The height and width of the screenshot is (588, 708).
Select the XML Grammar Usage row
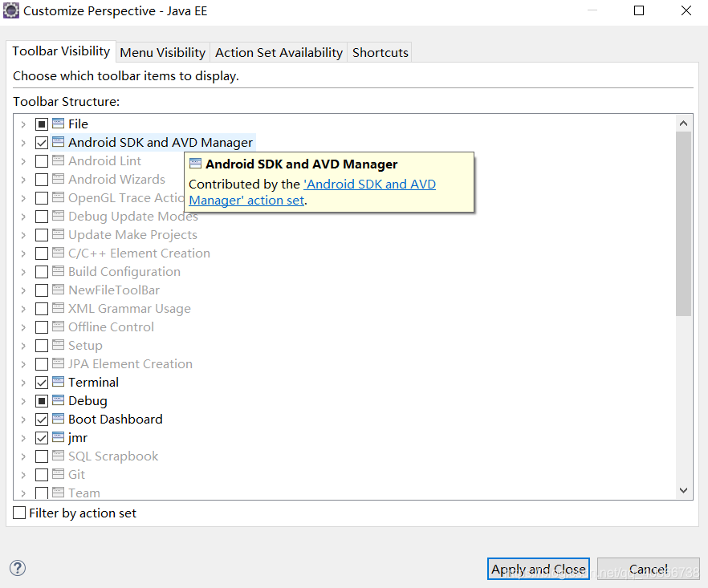[x=129, y=308]
